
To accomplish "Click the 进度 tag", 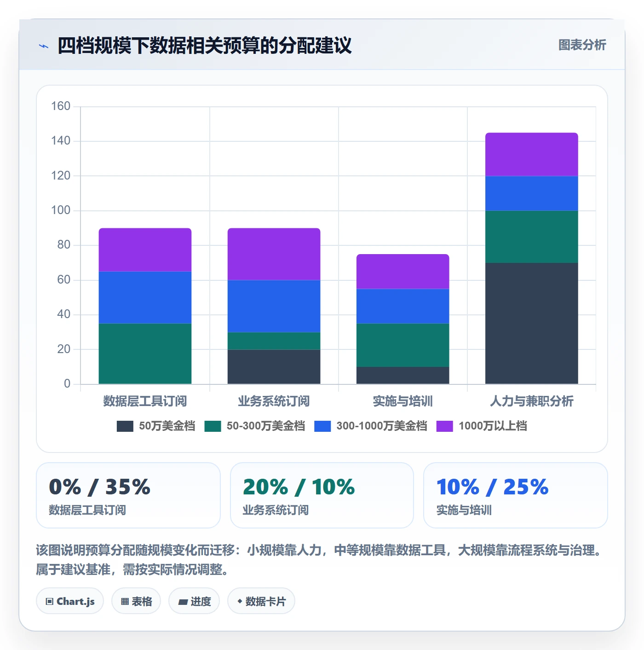I will (194, 601).
